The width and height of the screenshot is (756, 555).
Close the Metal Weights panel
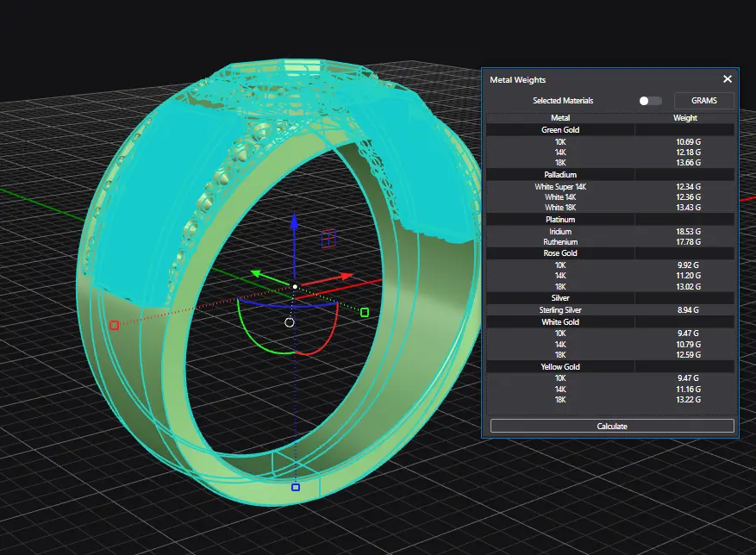pos(727,79)
